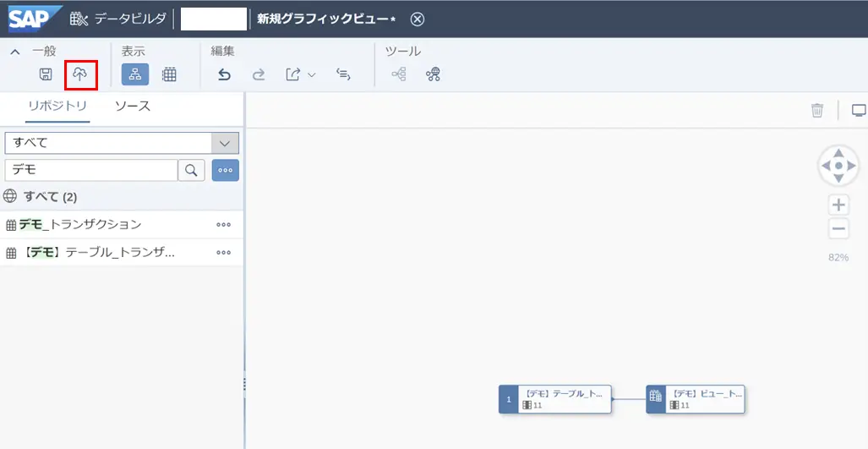This screenshot has width=868, height=449.
Task: Open export options dropdown arrow
Action: tap(311, 74)
